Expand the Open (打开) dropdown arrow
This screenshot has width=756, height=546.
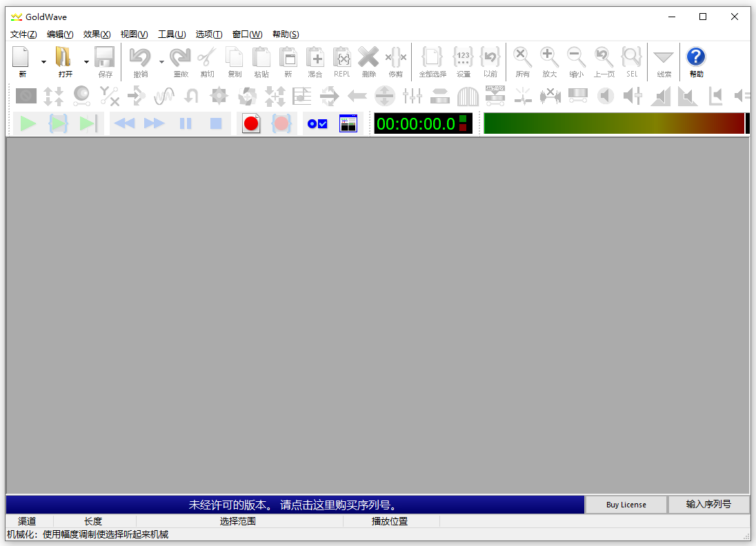point(86,61)
